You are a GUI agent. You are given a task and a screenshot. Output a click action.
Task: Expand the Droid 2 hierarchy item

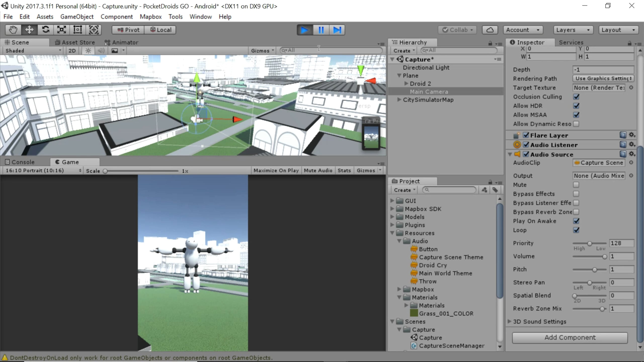click(406, 83)
